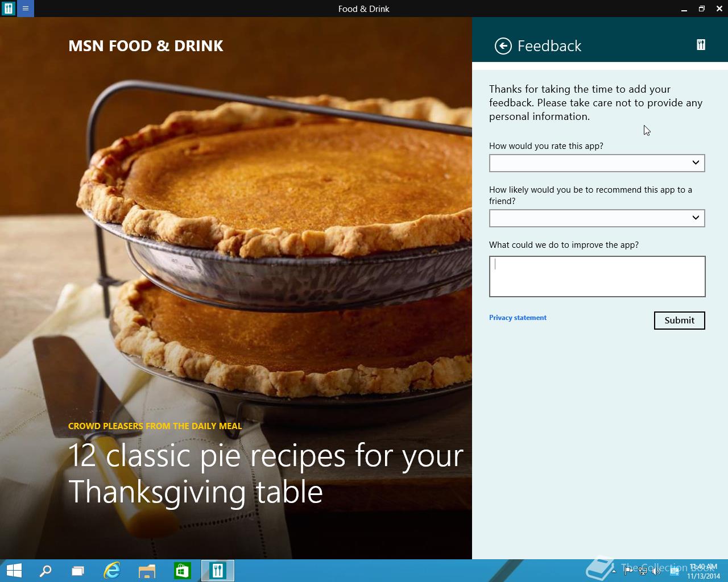Viewport: 728px width, 582px height.
Task: Click the MSN Food & Drink title
Action: [146, 46]
